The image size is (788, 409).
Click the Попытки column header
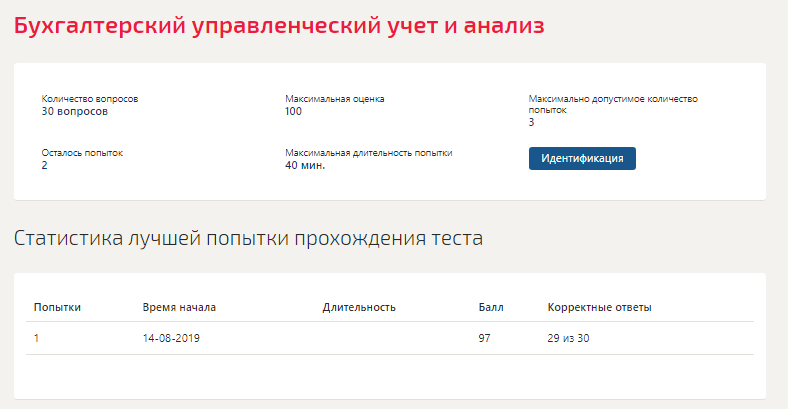pyautogui.click(x=57, y=307)
